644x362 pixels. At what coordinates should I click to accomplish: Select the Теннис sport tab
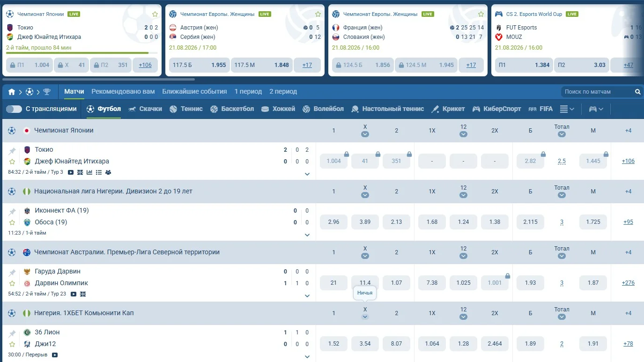click(x=186, y=109)
